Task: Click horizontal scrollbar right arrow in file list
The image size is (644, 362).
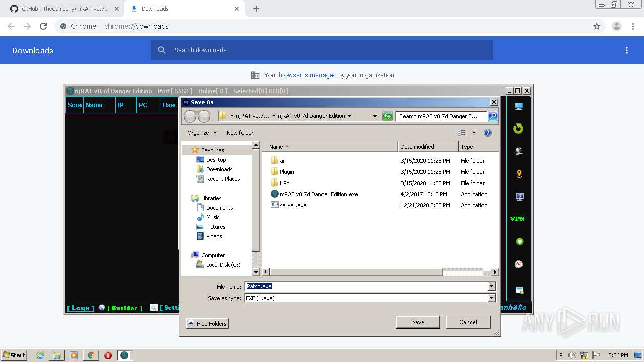Action: pyautogui.click(x=495, y=272)
